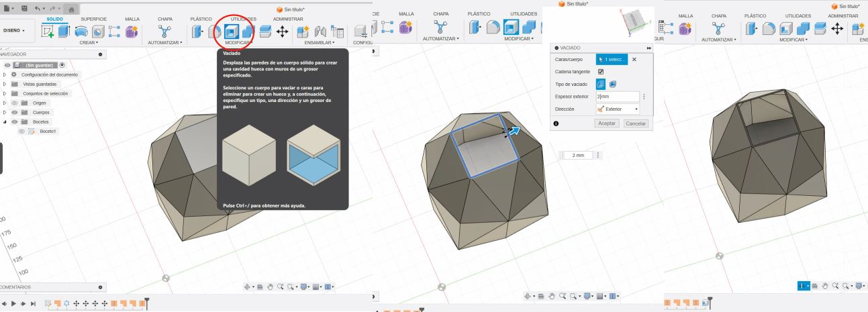Toggle visibility of Boceto1 sketch
Viewport: 868px width, 312px height.
click(21, 132)
